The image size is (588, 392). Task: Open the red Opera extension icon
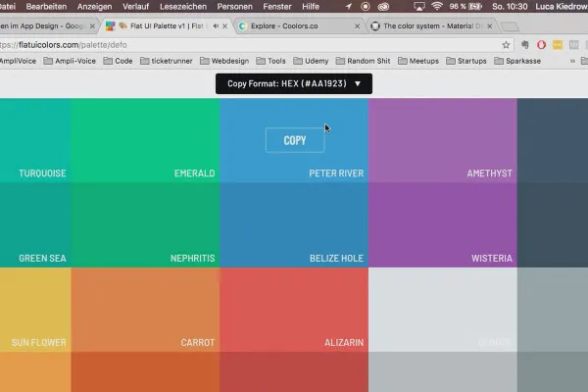[541, 45]
